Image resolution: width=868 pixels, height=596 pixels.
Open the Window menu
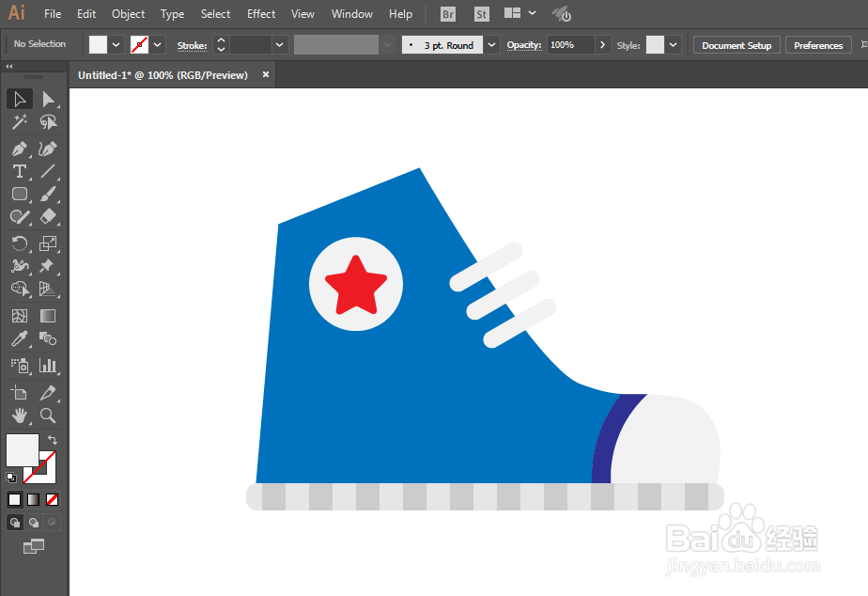pos(351,14)
